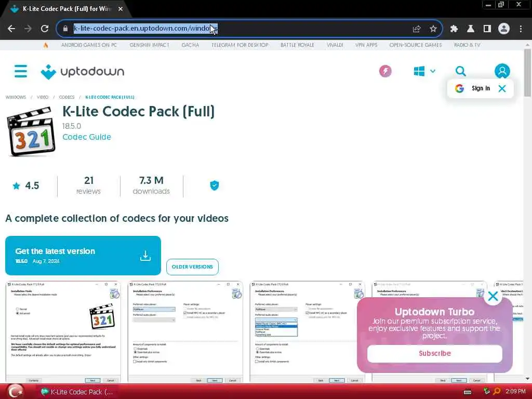Click the Google logo in the sign-in popup
Image resolution: width=532 pixels, height=399 pixels.
click(x=459, y=88)
